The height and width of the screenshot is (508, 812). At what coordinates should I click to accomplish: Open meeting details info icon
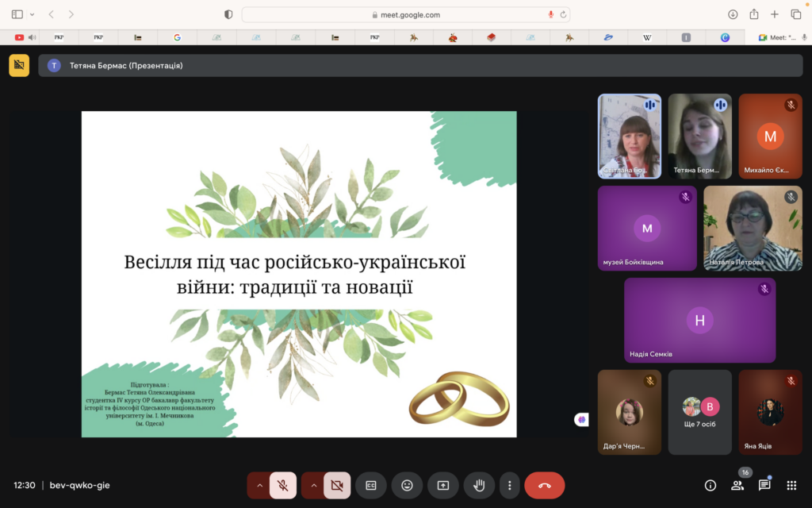(710, 485)
